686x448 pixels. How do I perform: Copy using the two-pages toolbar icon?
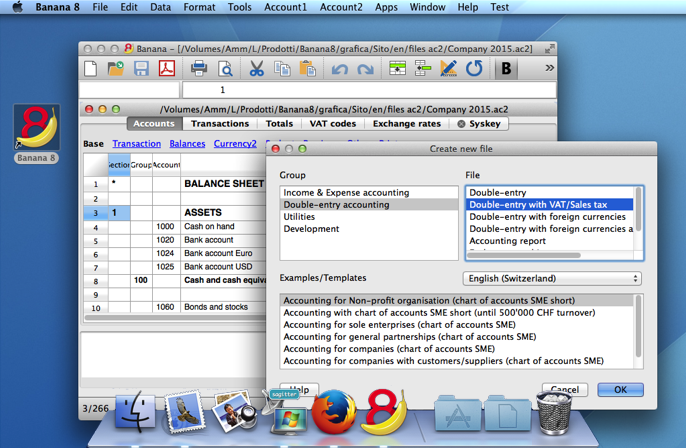tap(282, 69)
